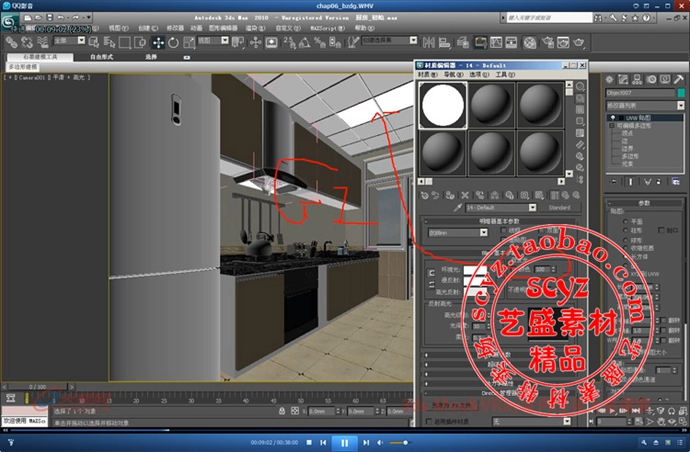Open the player settings wrench icon
This screenshot has width=690, height=452.
point(644,442)
